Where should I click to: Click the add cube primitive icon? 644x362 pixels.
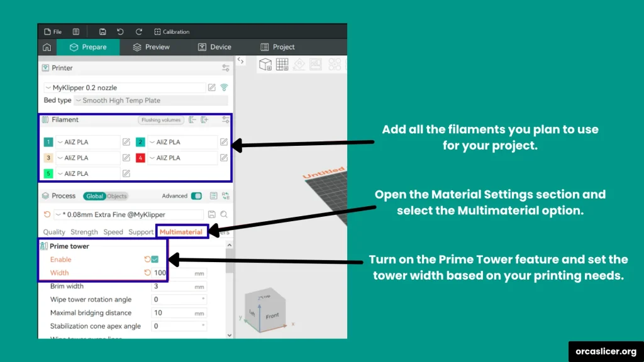pyautogui.click(x=265, y=64)
